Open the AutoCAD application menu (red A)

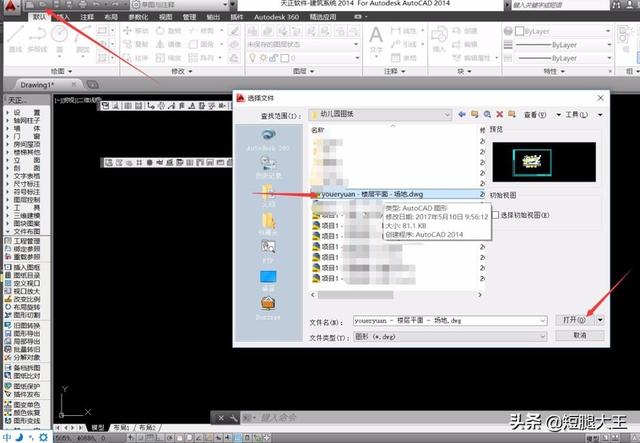pyautogui.click(x=11, y=7)
